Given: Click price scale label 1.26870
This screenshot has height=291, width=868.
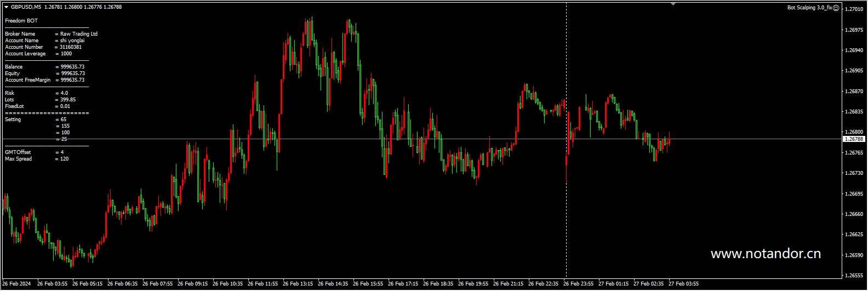Looking at the screenshot, I should 854,92.
